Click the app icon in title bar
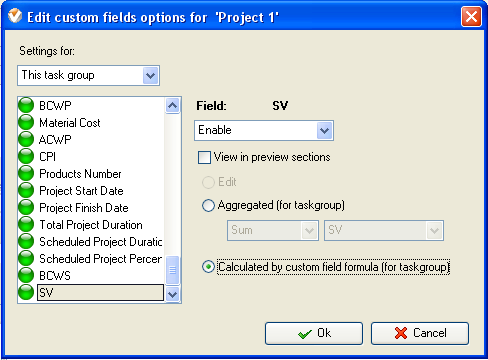 click(x=15, y=16)
